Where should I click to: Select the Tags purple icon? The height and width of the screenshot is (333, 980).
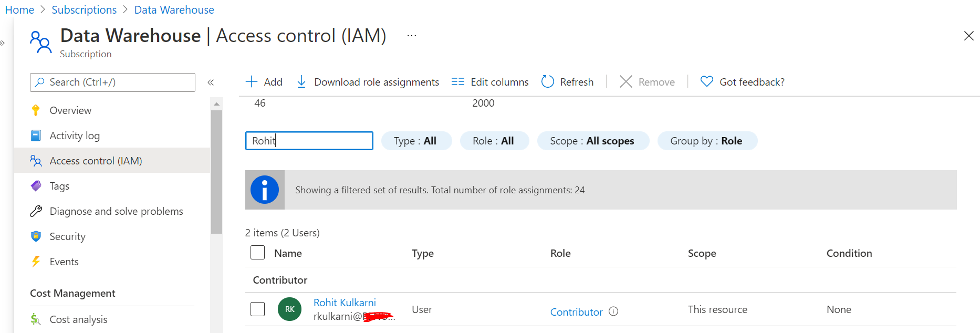(x=36, y=186)
